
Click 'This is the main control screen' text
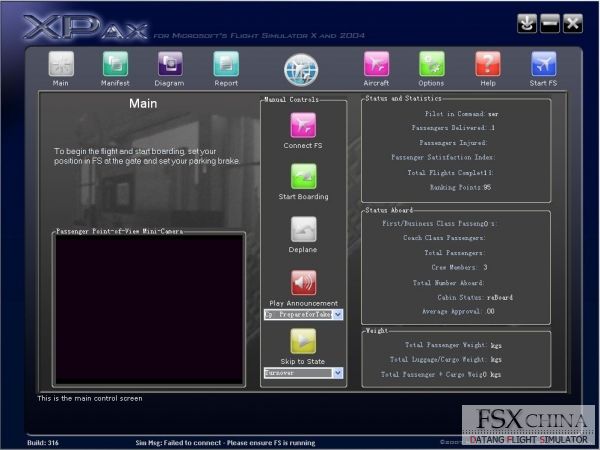(x=90, y=398)
